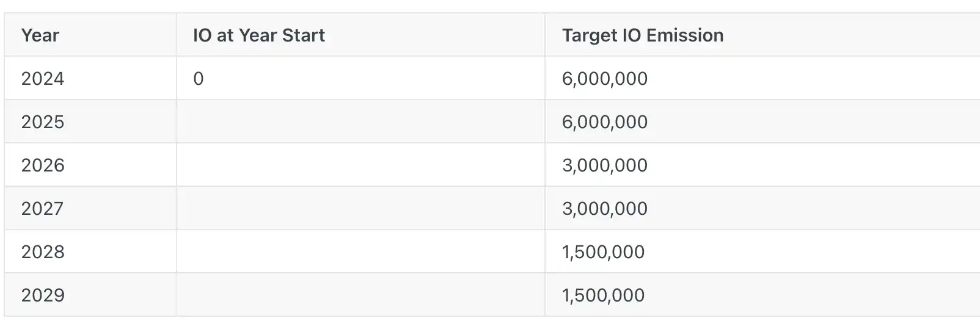The width and height of the screenshot is (980, 321).
Task: Click empty IO at Year Start cell for 2025
Action: [x=360, y=122]
